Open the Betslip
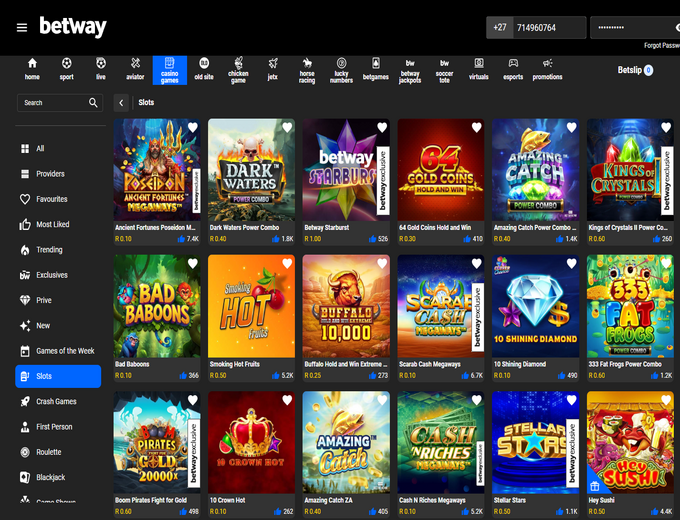Image resolution: width=680 pixels, height=520 pixels. point(635,70)
